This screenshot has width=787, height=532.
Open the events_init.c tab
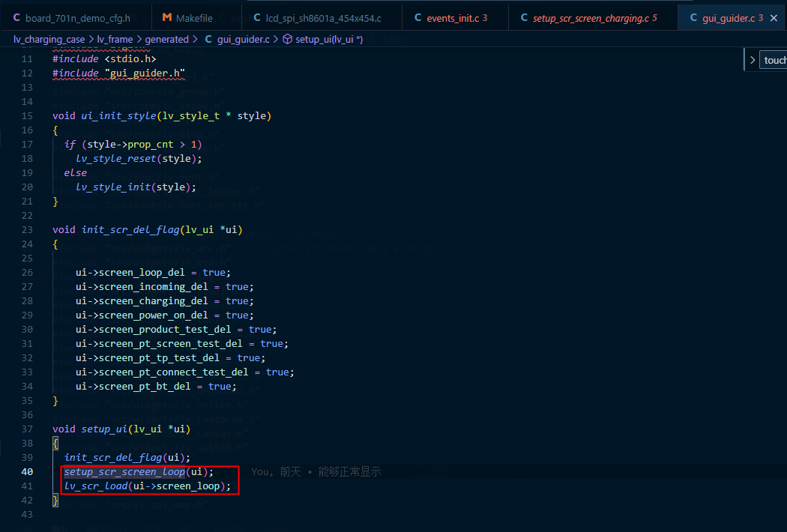(x=455, y=17)
